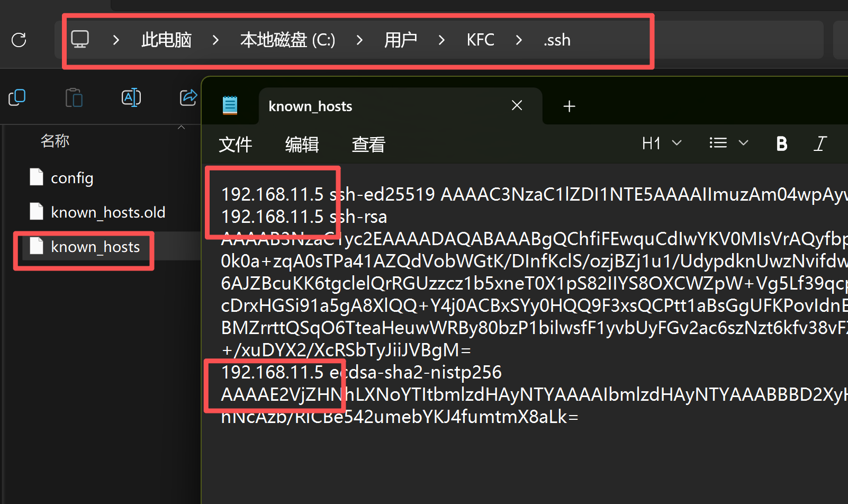
Task: Open the 编辑 menu in Notepad
Action: click(x=302, y=145)
